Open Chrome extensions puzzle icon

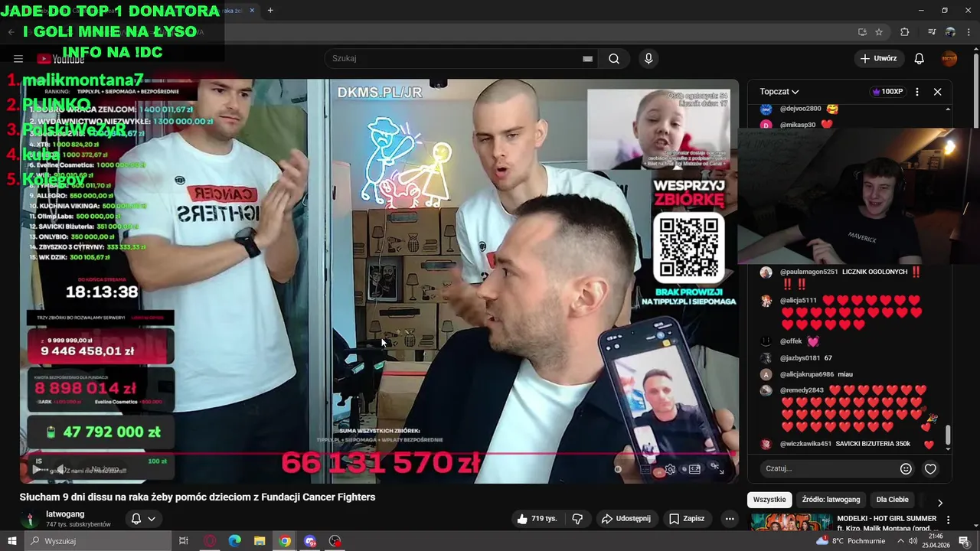tap(905, 32)
